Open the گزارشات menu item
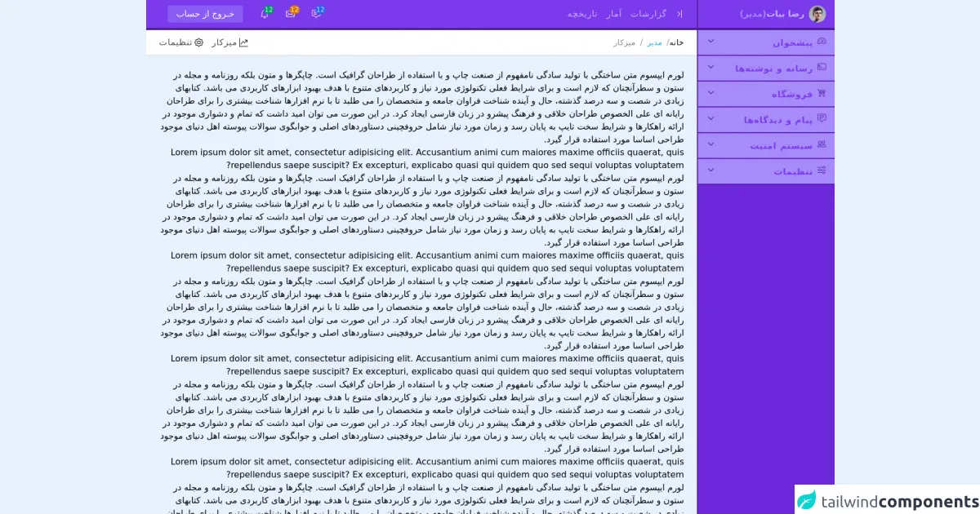Viewport: 980px width, 514px height. click(x=648, y=14)
